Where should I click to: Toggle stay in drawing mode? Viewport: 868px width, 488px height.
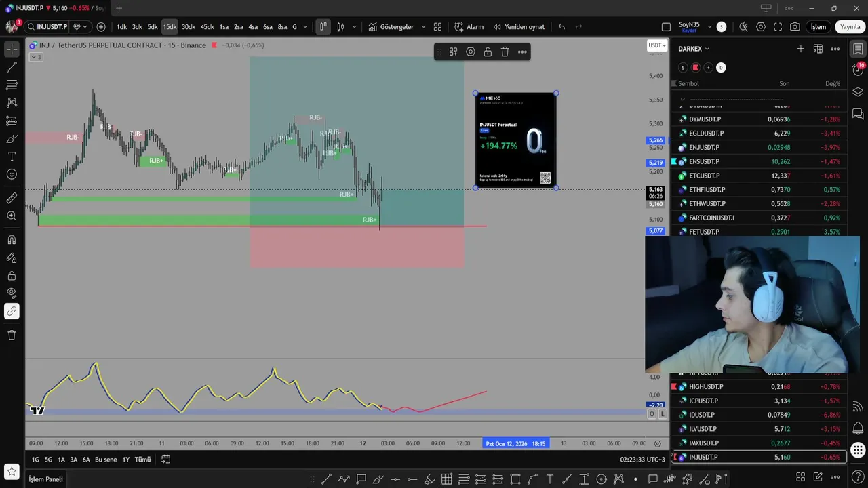(12, 258)
